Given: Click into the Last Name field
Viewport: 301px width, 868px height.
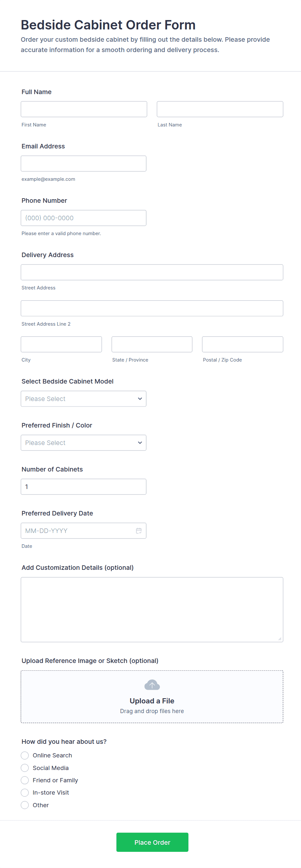Looking at the screenshot, I should pyautogui.click(x=220, y=109).
